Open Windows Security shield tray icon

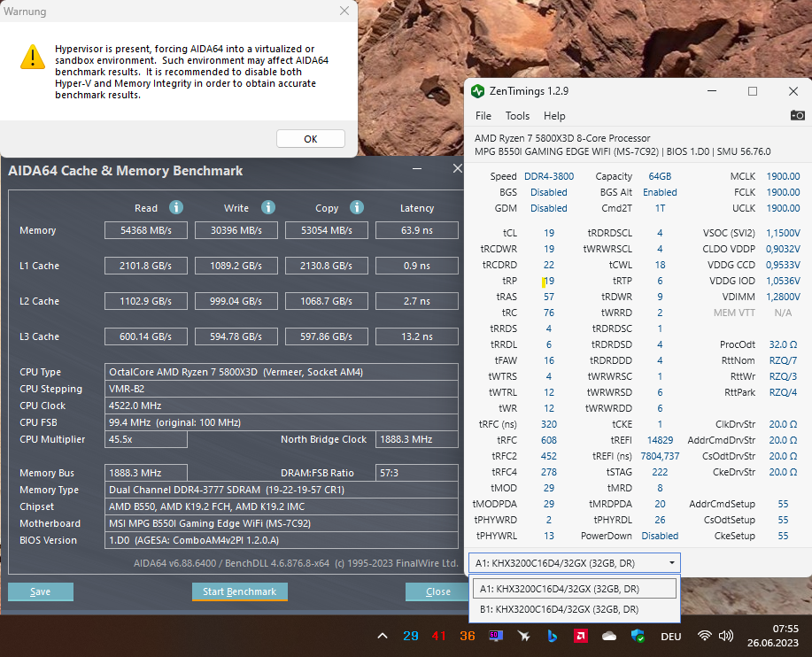[638, 636]
